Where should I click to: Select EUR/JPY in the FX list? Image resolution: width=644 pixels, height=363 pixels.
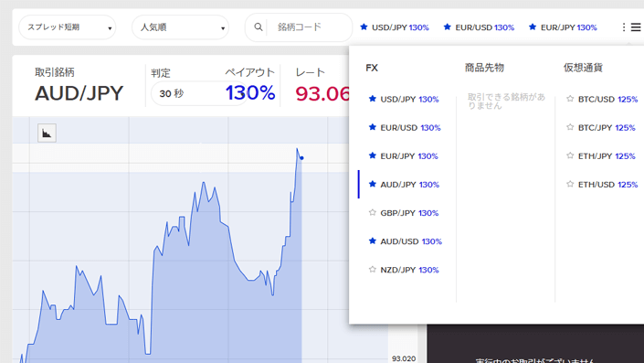click(x=409, y=155)
